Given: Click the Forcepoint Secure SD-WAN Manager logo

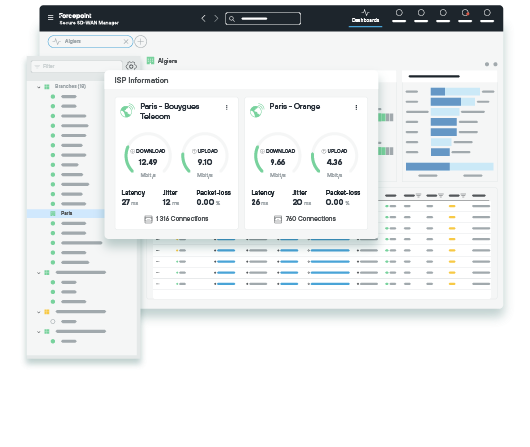Looking at the screenshot, I should (x=89, y=19).
